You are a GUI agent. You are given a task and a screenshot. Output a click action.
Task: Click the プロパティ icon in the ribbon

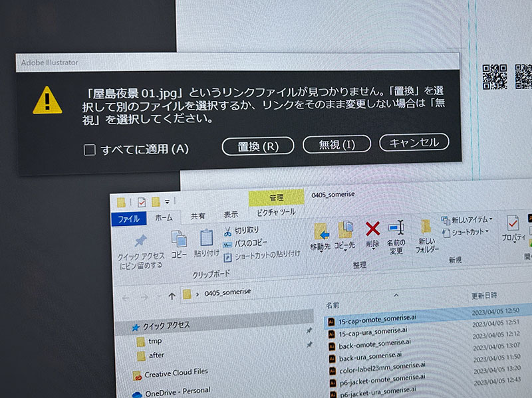pyautogui.click(x=512, y=223)
